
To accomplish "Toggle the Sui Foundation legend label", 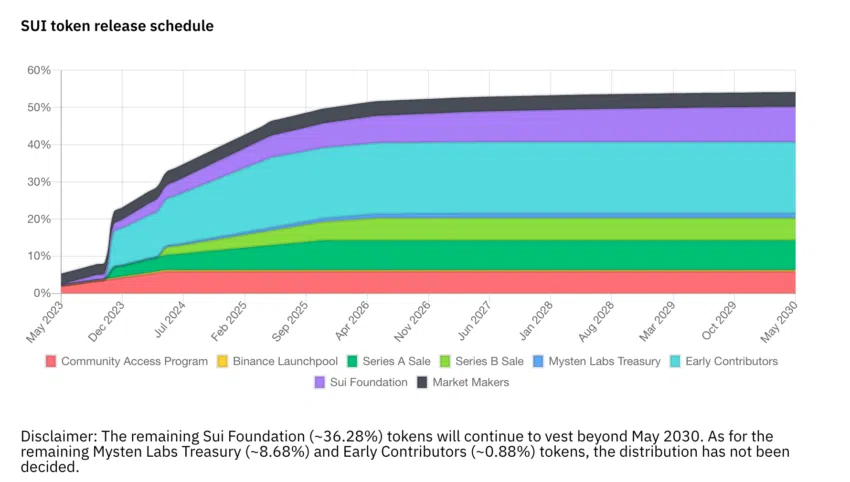I will point(369,382).
